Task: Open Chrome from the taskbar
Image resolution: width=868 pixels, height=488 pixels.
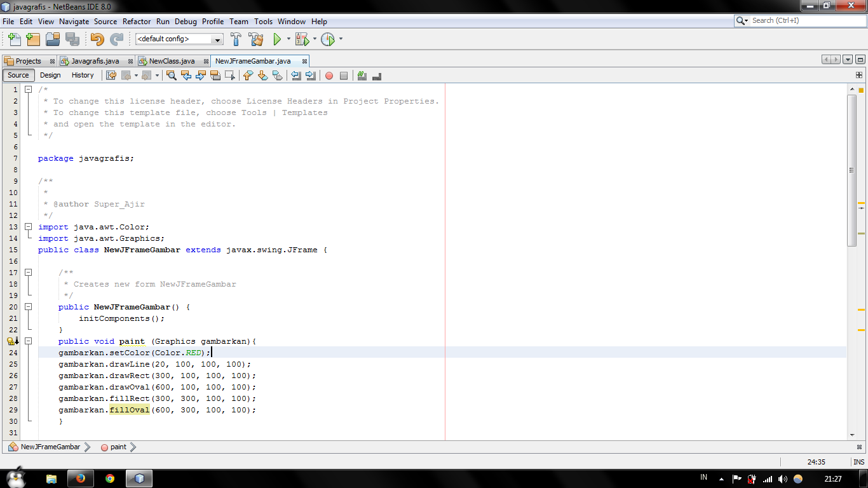Action: 110,478
